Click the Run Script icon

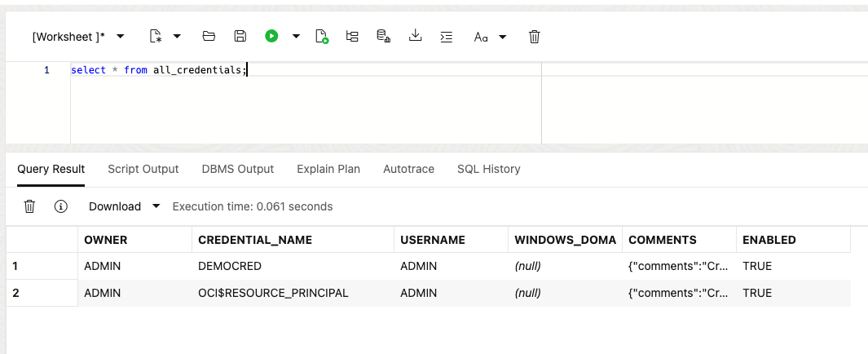click(322, 36)
